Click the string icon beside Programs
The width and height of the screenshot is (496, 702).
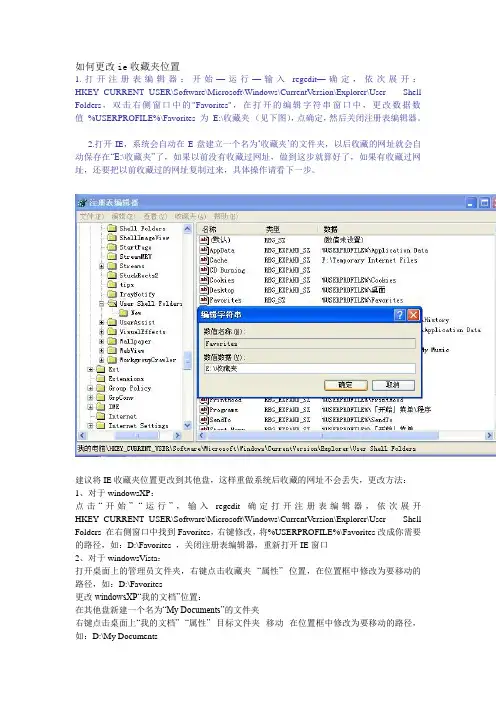(x=204, y=410)
